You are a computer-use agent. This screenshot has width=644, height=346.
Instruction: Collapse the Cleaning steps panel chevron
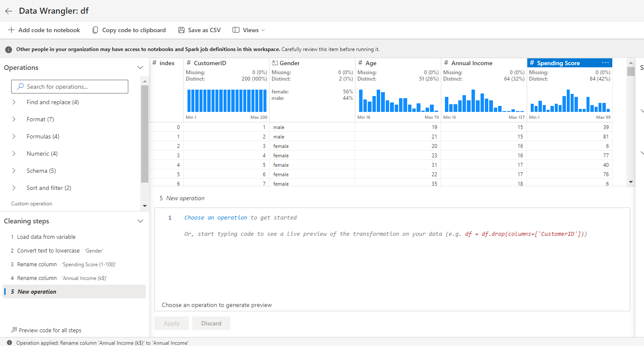click(x=140, y=221)
